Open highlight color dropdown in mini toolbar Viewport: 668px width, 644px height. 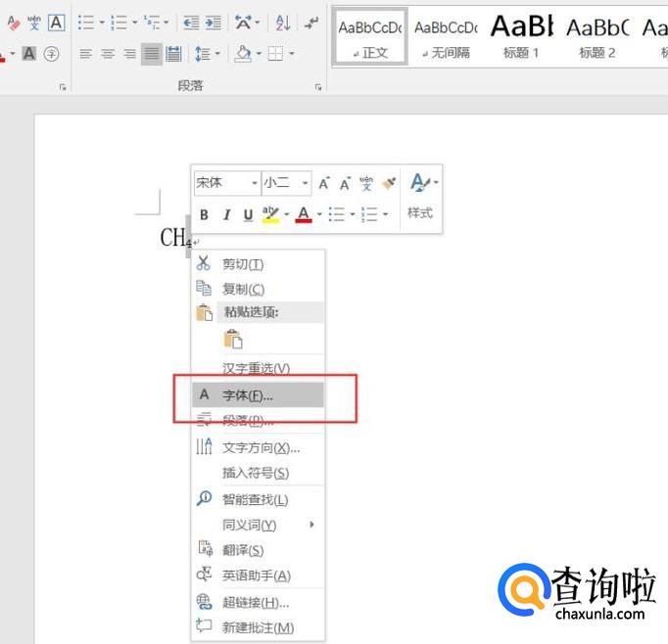(x=287, y=214)
